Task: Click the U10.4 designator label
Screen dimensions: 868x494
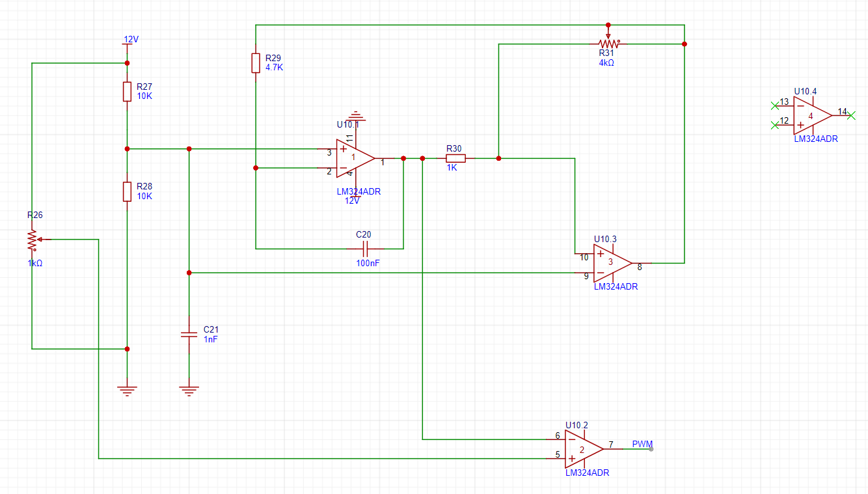Action: (806, 91)
